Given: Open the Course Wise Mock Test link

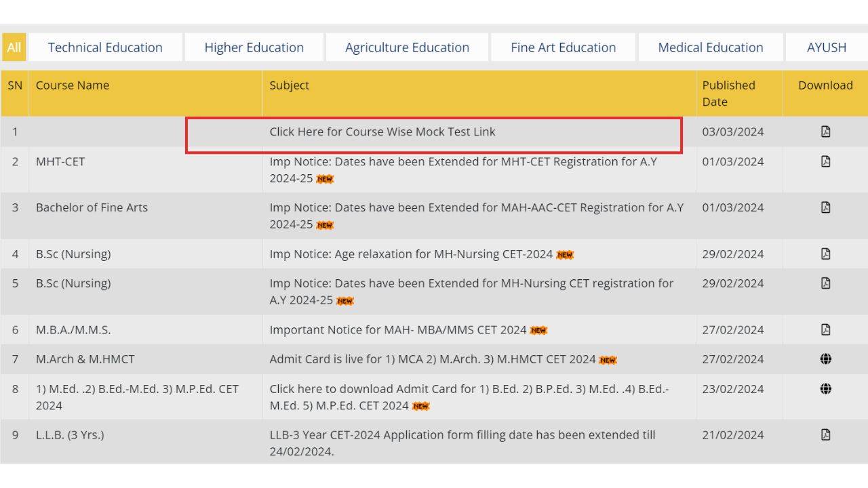Looking at the screenshot, I should point(381,131).
